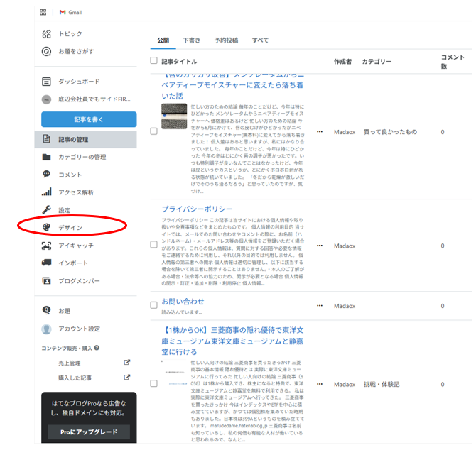Open トピック from the sidebar
Screen dimensions: 476x450
70,34
